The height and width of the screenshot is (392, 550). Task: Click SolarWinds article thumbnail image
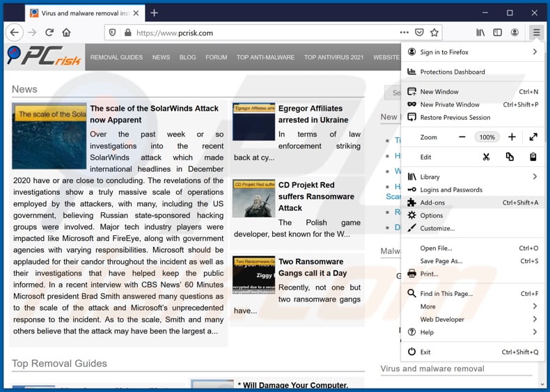(x=49, y=136)
